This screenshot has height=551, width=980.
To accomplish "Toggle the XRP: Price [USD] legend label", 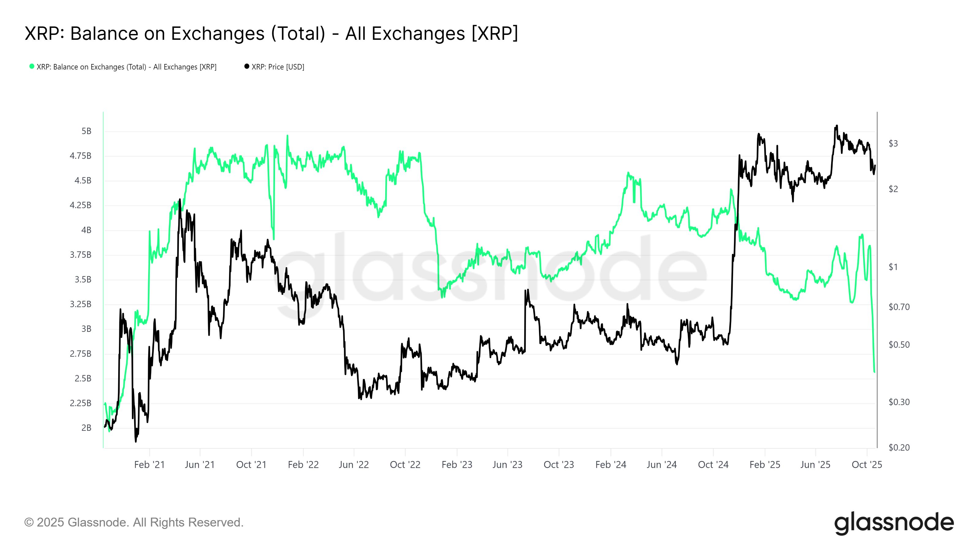I will [x=278, y=67].
